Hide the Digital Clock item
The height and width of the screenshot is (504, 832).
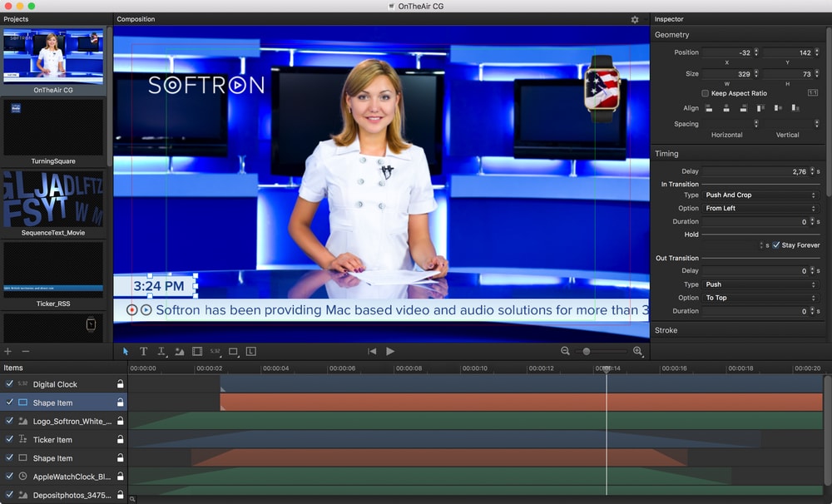(x=9, y=383)
